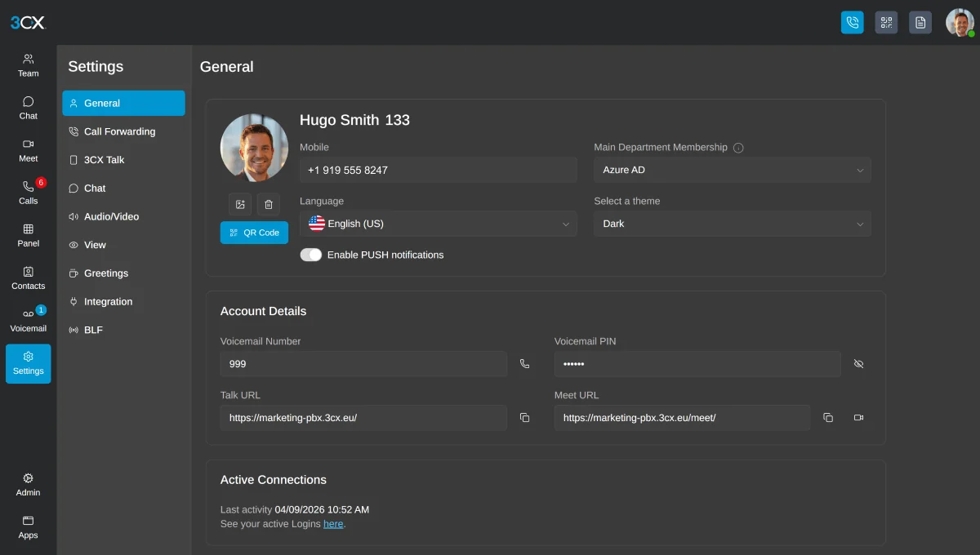Click the large profile photo
Image resolution: width=980 pixels, height=555 pixels.
coord(254,148)
